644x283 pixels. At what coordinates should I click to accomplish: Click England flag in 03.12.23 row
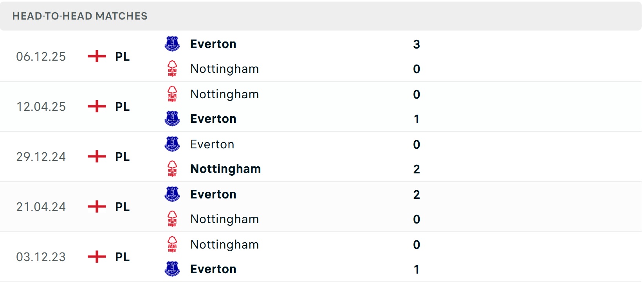click(97, 257)
